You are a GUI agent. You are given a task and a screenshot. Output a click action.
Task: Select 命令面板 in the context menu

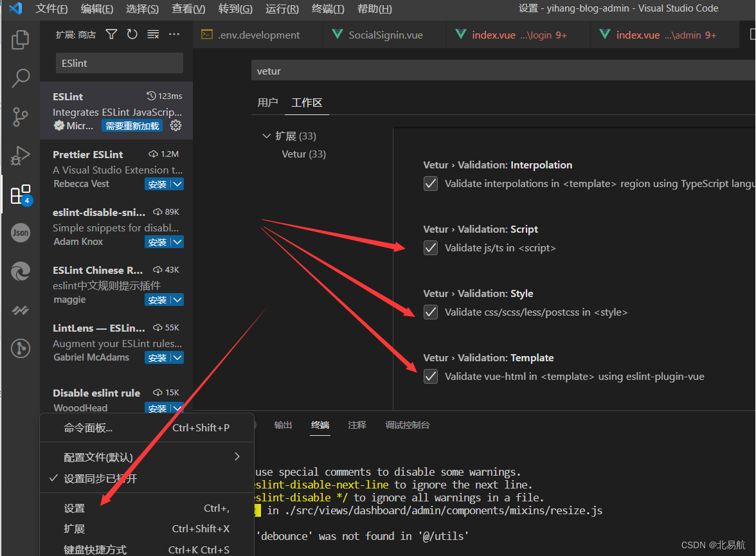click(147, 427)
